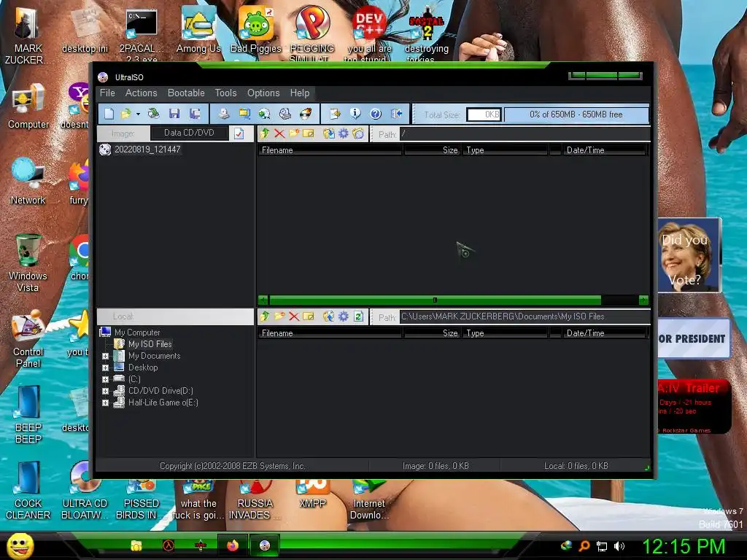Click the Bad Piggies desktop icon
This screenshot has width=747, height=560.
pyautogui.click(x=256, y=30)
